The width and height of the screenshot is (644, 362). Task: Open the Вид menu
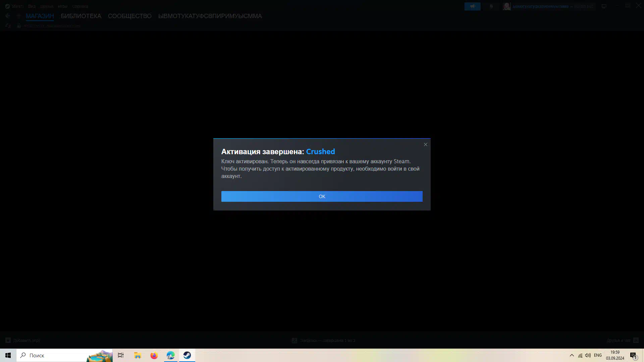pos(32,6)
